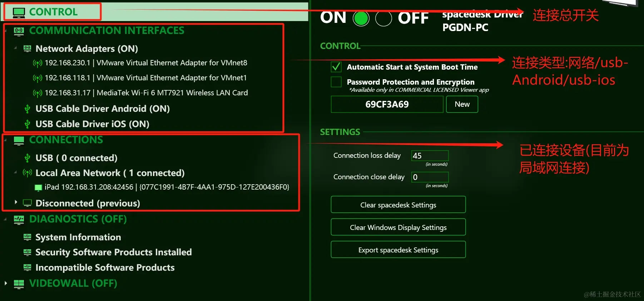Click the Incompatible Software Products icon
Screen dimensions: 644x301
[27, 267]
